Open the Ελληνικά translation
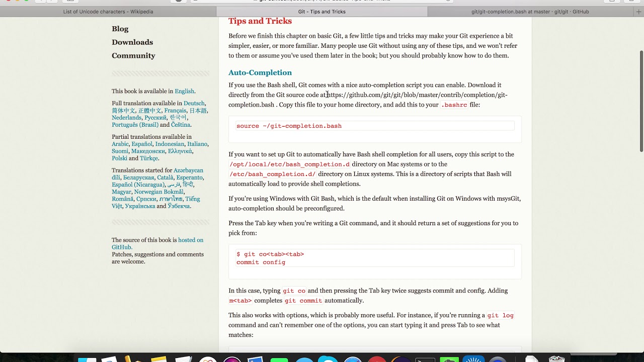The height and width of the screenshot is (362, 644). [180, 151]
